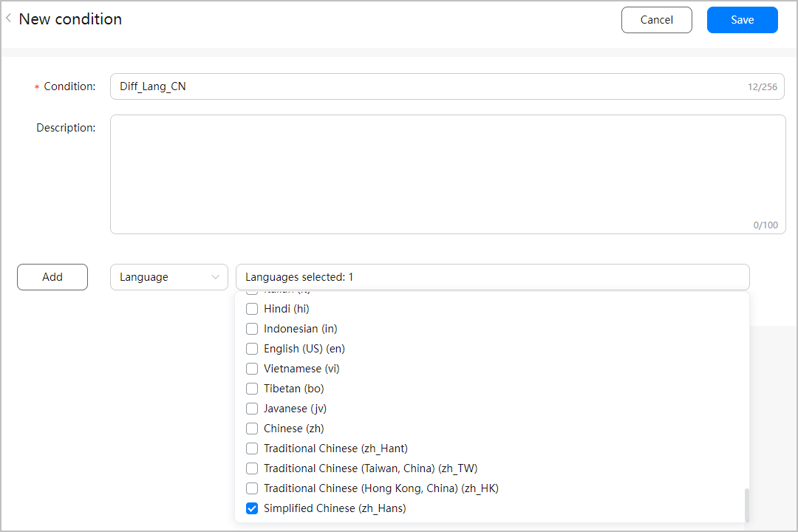Click inside the Condition name input field
The height and width of the screenshot is (532, 798).
pyautogui.click(x=443, y=86)
